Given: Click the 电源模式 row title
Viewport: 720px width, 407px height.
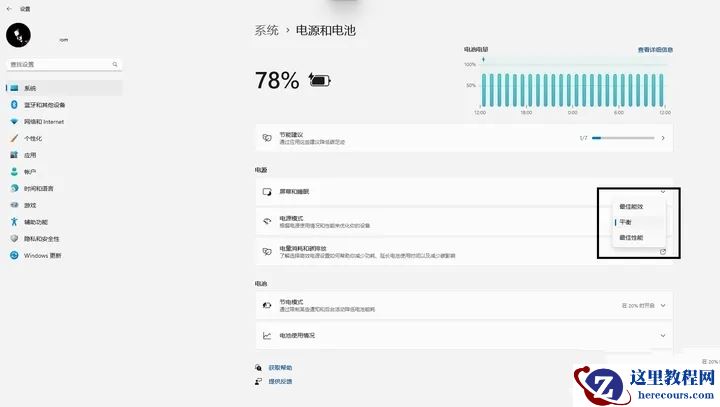Looking at the screenshot, I should click(x=292, y=218).
